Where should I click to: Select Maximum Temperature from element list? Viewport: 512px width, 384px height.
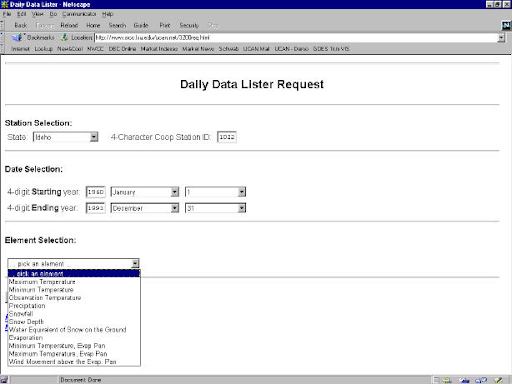coord(74,282)
